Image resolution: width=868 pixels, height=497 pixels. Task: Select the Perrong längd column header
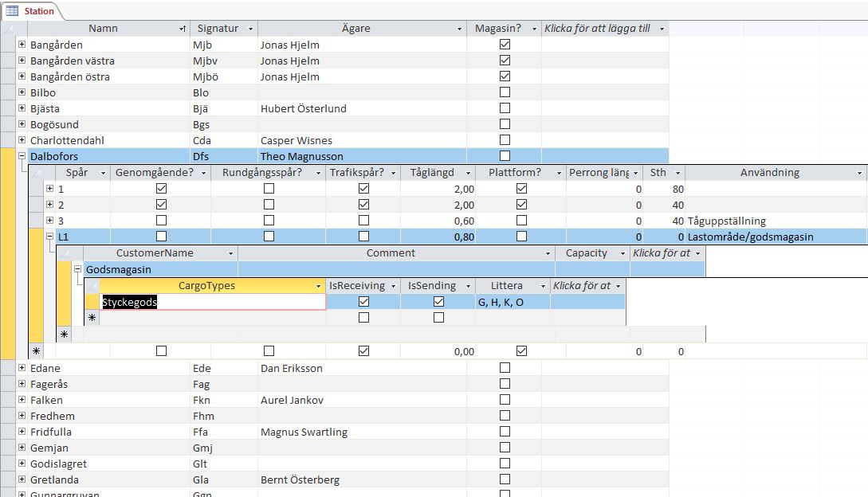click(604, 173)
